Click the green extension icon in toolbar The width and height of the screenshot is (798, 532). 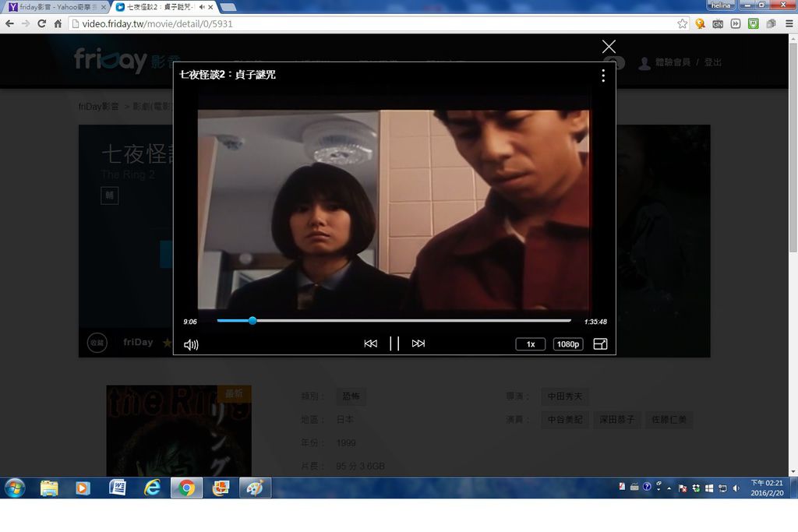754,23
